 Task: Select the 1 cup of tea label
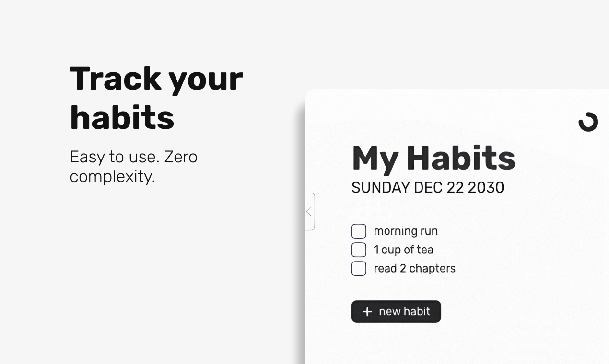403,250
